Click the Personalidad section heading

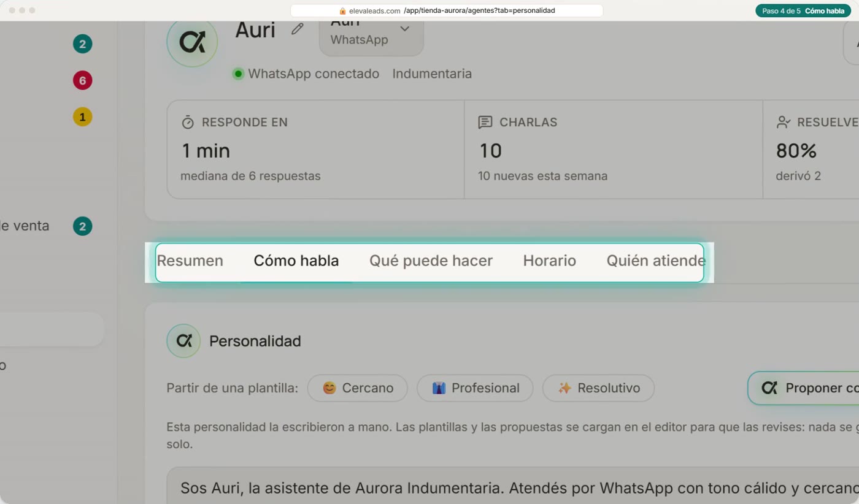255,342
